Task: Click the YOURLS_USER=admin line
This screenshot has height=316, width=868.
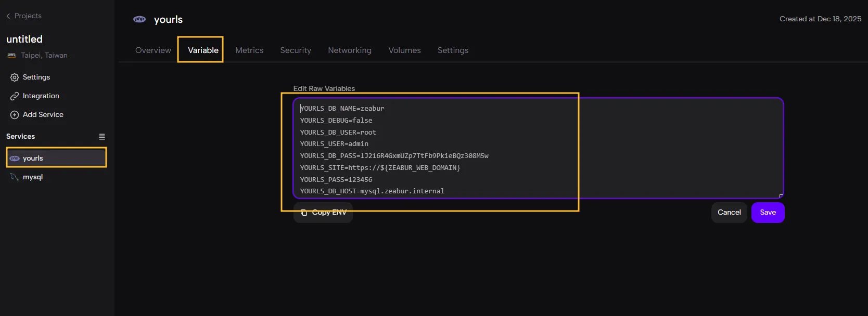Action: pyautogui.click(x=334, y=144)
